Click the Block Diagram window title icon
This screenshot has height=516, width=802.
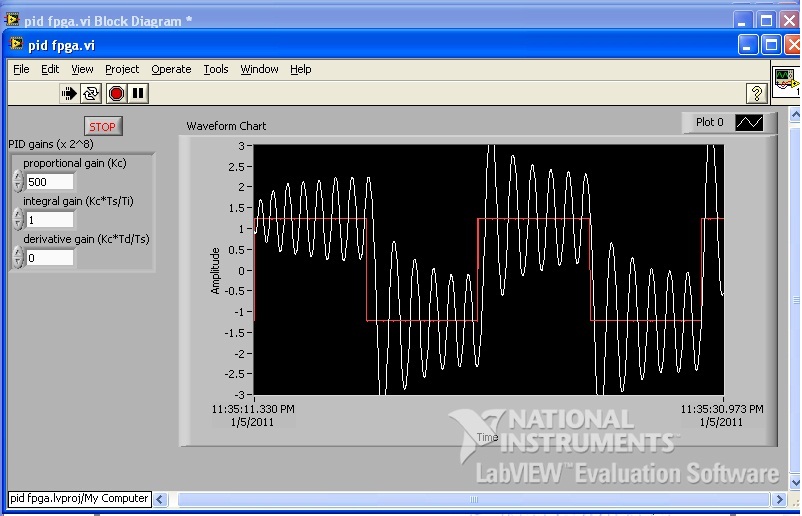[12, 20]
